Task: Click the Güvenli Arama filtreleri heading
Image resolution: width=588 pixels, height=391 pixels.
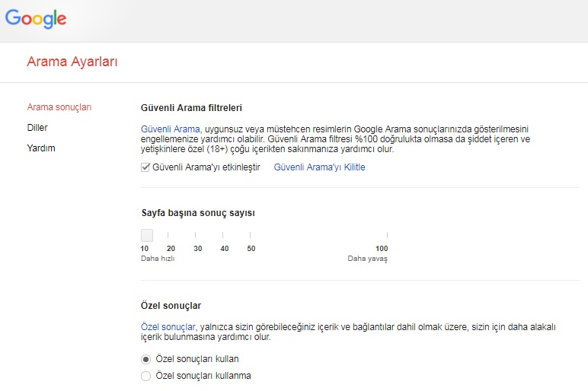Action: (x=191, y=108)
